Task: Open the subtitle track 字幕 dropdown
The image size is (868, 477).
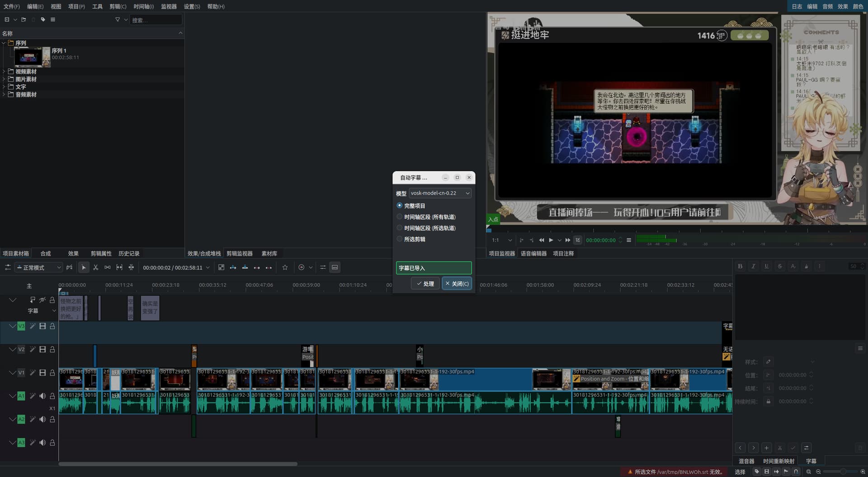Action: click(x=54, y=311)
